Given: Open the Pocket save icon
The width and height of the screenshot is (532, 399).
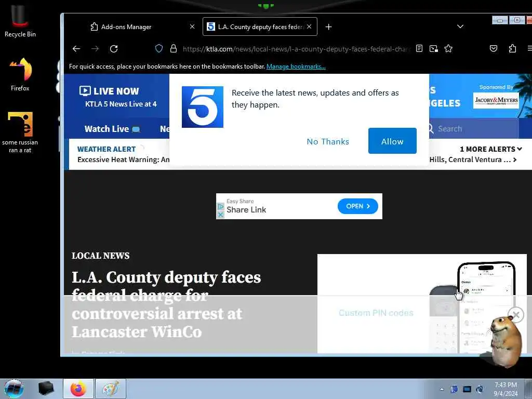Looking at the screenshot, I should point(494,48).
